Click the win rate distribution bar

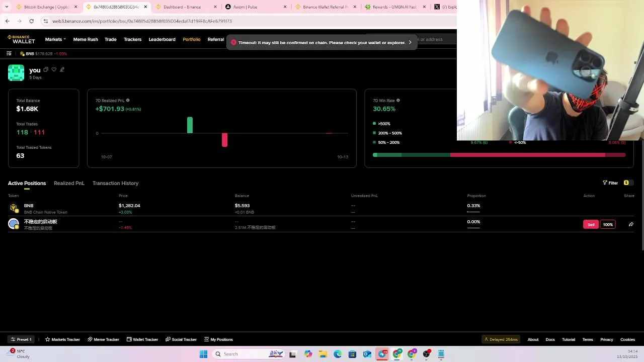499,155
